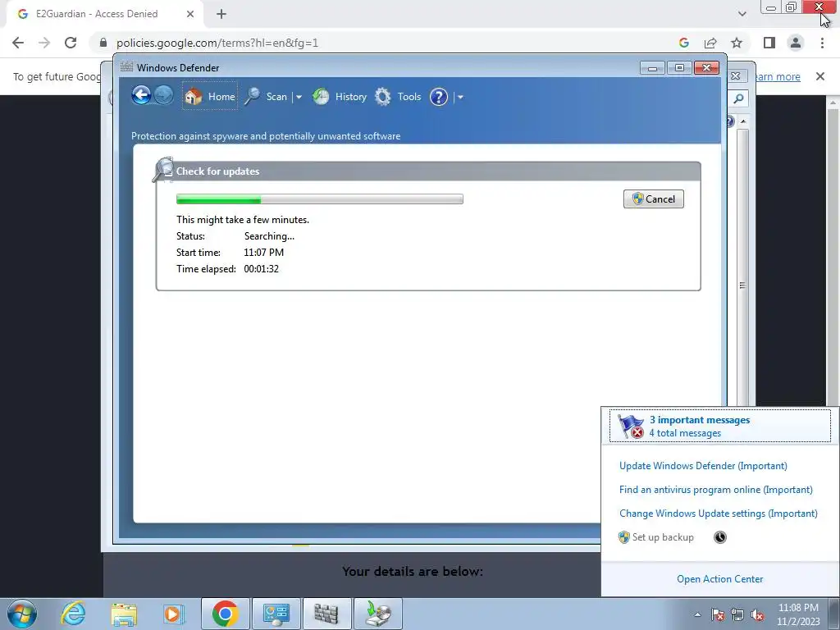840x630 pixels.
Task: Cancel the check for updates
Action: point(654,199)
